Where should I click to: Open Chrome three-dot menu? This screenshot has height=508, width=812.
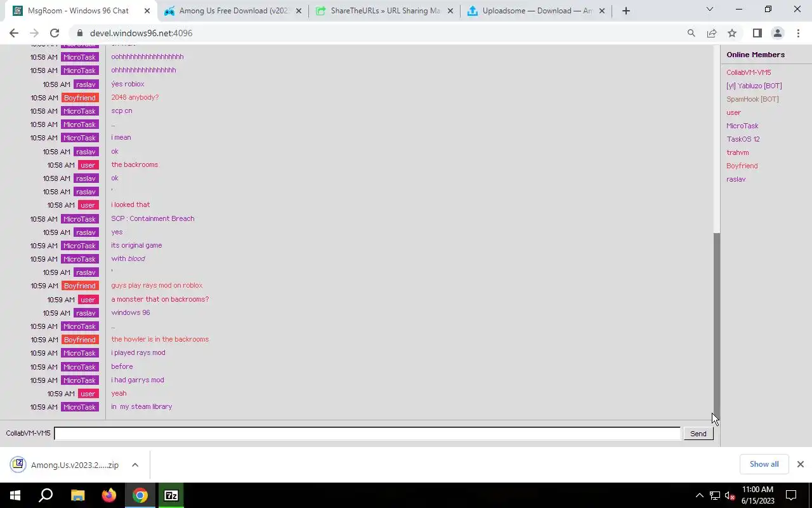(x=798, y=33)
